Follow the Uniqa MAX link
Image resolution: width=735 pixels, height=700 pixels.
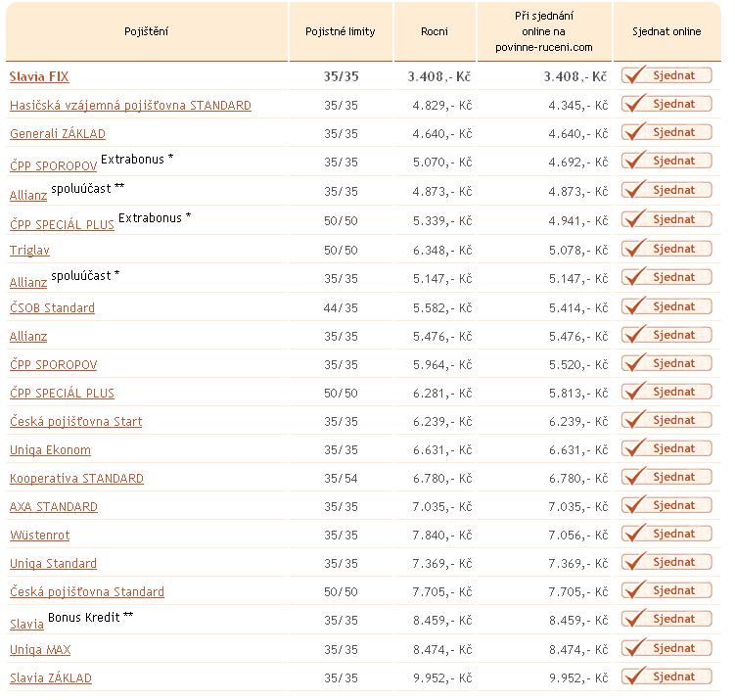[x=40, y=650]
